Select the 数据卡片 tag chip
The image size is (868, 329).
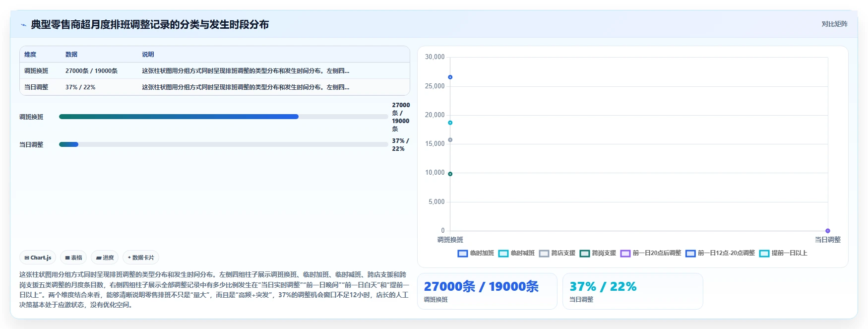pos(141,258)
